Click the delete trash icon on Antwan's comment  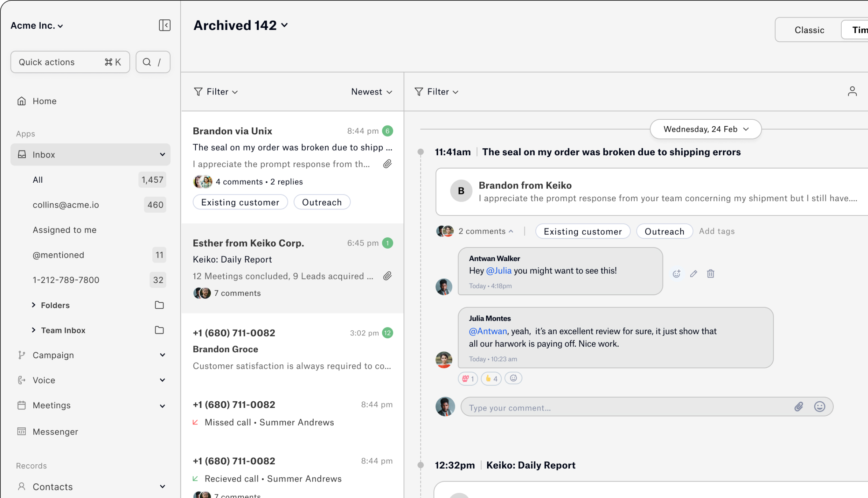click(x=711, y=273)
